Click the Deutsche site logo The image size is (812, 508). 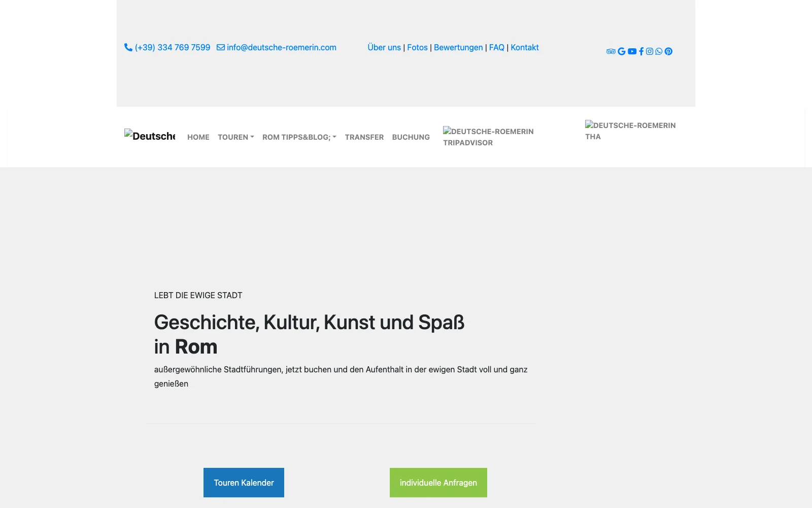(x=150, y=136)
